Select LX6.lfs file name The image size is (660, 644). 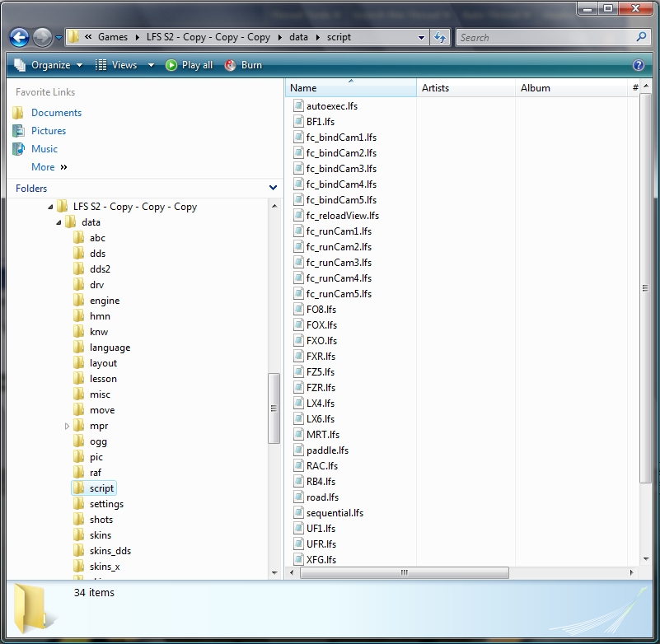click(321, 419)
